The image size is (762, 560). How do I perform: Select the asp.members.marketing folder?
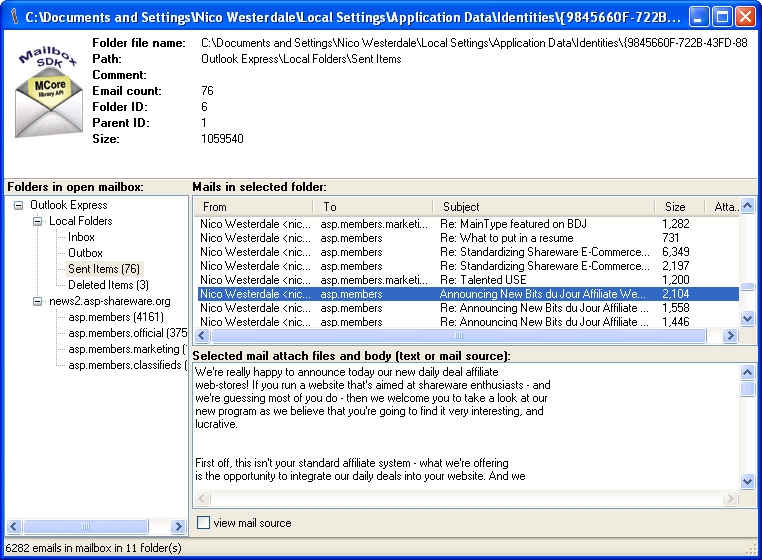127,349
